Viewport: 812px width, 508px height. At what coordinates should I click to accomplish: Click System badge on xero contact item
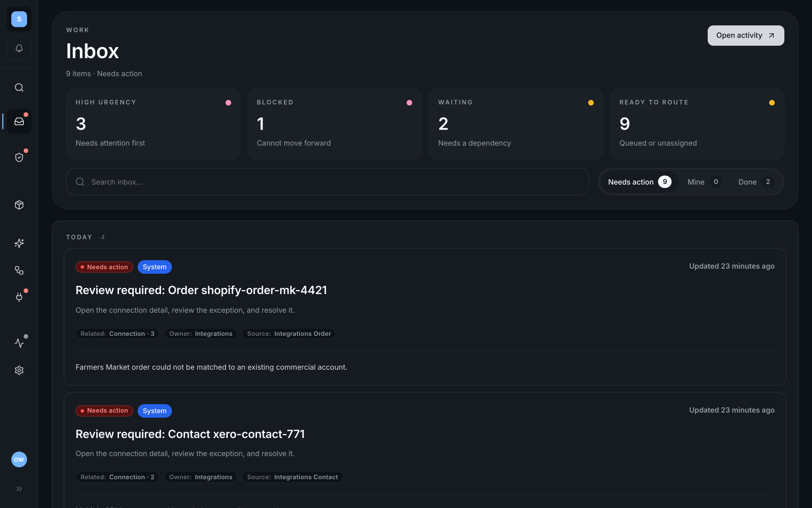pyautogui.click(x=154, y=411)
